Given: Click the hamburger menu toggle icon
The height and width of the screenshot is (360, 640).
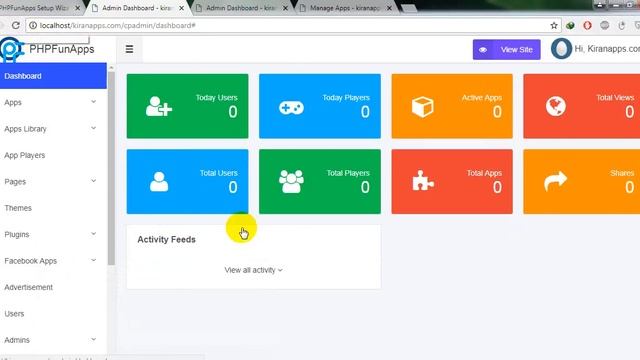Looking at the screenshot, I should [x=129, y=49].
